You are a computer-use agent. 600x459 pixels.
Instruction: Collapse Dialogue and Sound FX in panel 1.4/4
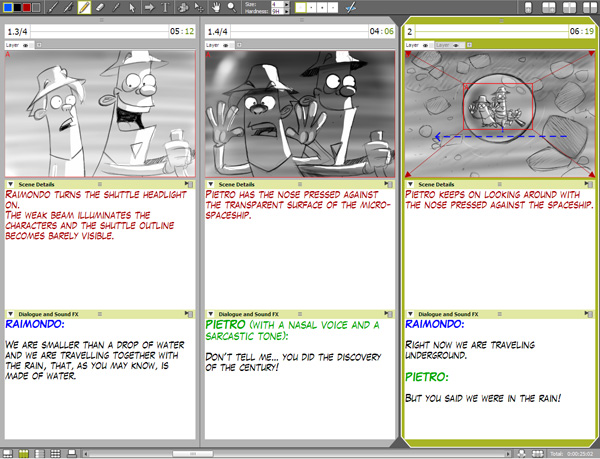click(x=211, y=314)
